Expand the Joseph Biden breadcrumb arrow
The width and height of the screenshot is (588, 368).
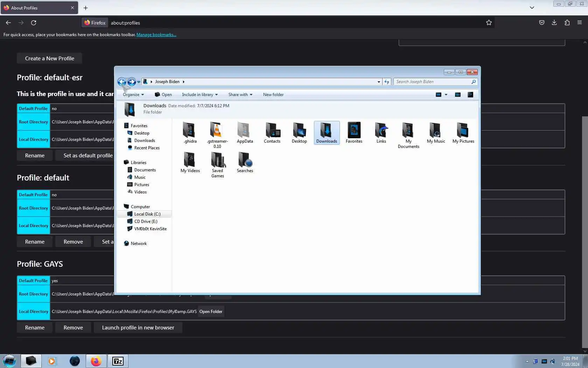[183, 82]
